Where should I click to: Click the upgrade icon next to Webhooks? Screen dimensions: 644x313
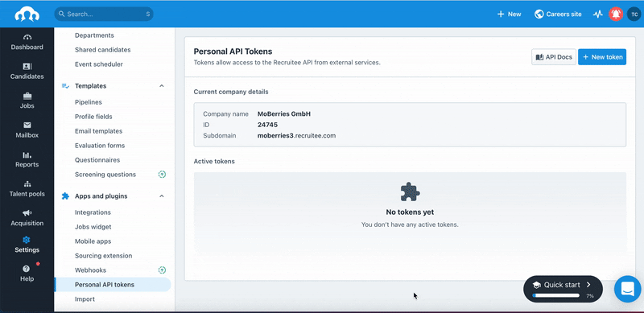coord(163,270)
